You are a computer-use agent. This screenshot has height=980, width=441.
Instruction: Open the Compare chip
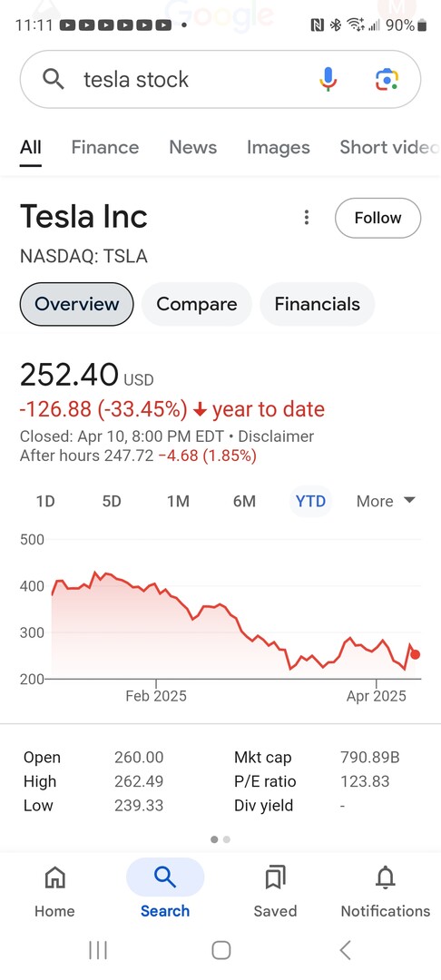[x=197, y=304]
